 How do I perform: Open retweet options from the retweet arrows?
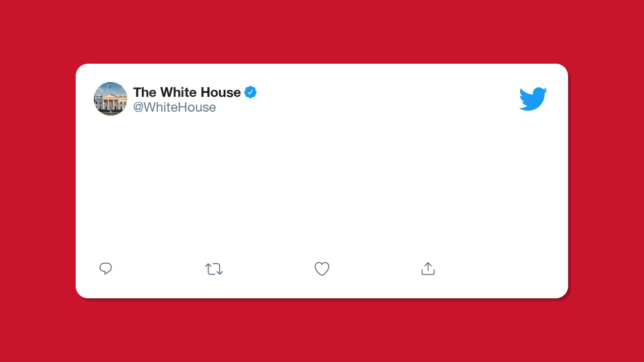click(214, 269)
